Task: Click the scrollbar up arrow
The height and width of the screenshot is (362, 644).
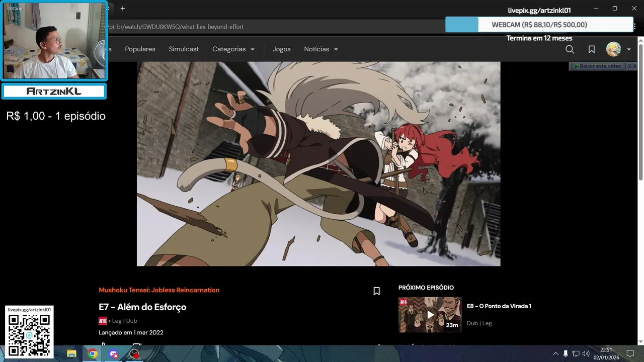Action: [641, 40]
